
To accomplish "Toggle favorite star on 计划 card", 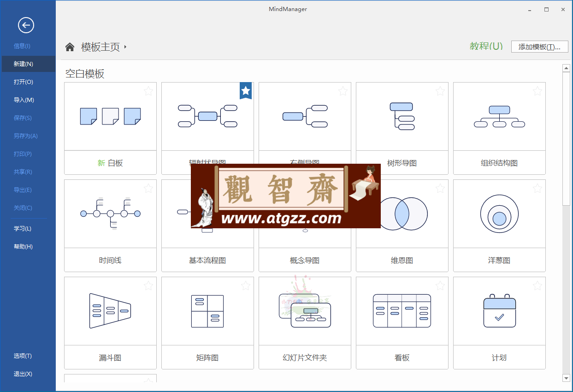I will click(537, 285).
